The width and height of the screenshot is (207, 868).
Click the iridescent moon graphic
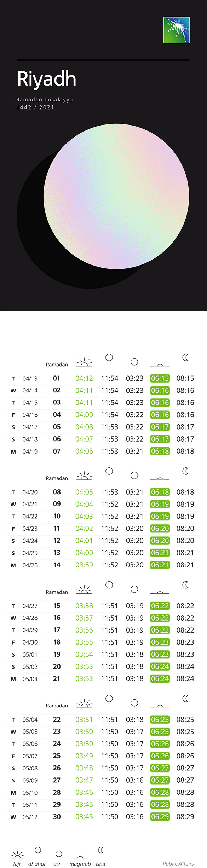[x=116, y=196]
